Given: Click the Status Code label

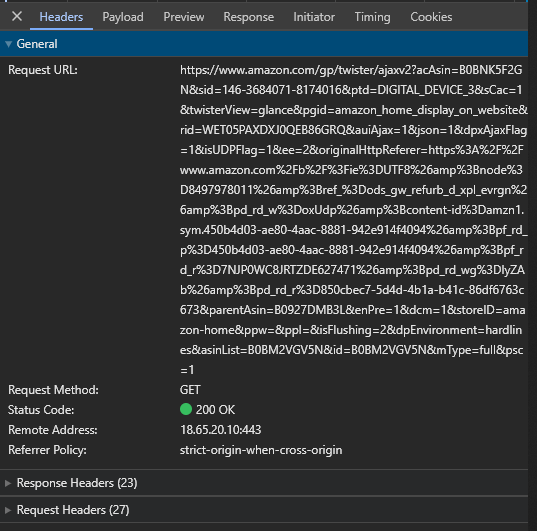Looking at the screenshot, I should [x=41, y=410].
